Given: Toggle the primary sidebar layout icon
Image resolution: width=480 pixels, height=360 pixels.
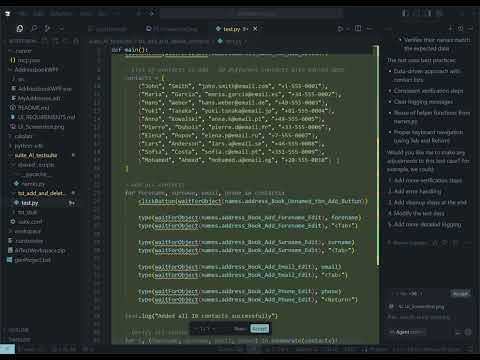Looking at the screenshot, I should pos(405,13).
